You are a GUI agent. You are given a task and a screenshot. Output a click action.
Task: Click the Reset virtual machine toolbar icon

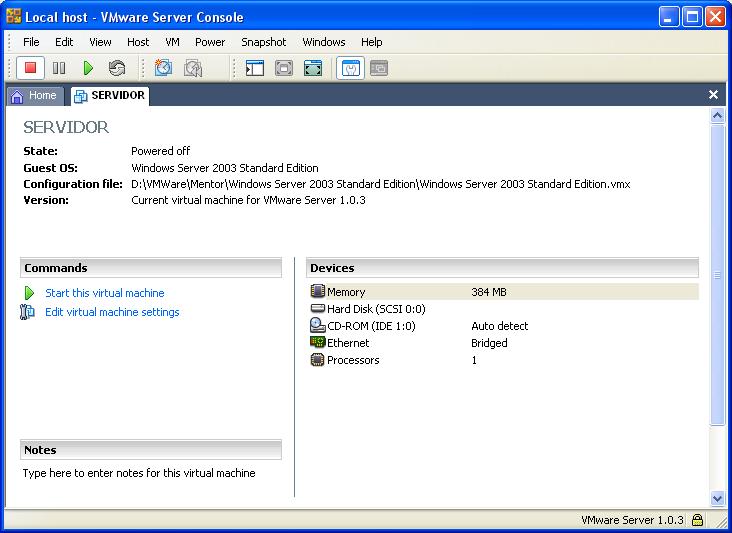pyautogui.click(x=117, y=68)
